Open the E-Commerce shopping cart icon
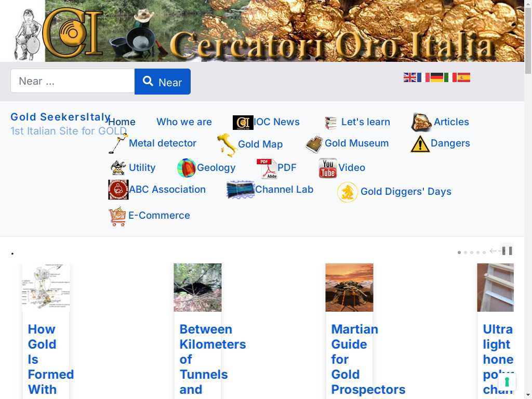The image size is (532, 399). click(x=117, y=216)
